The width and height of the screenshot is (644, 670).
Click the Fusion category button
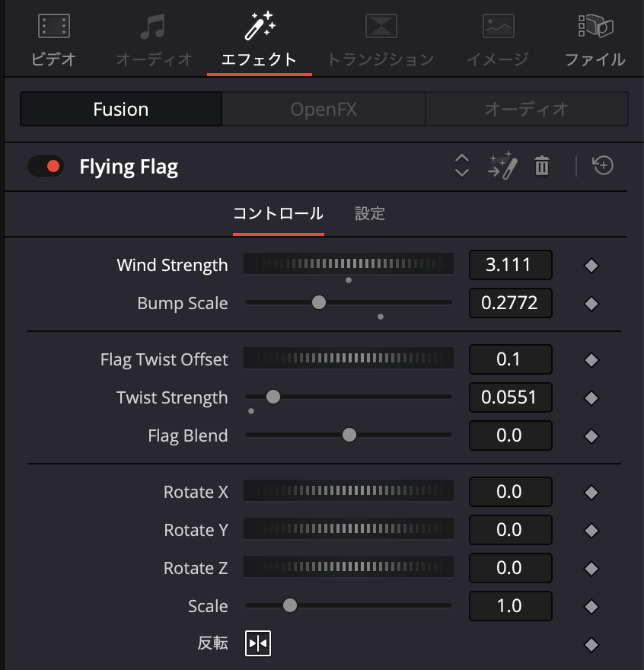pos(120,109)
